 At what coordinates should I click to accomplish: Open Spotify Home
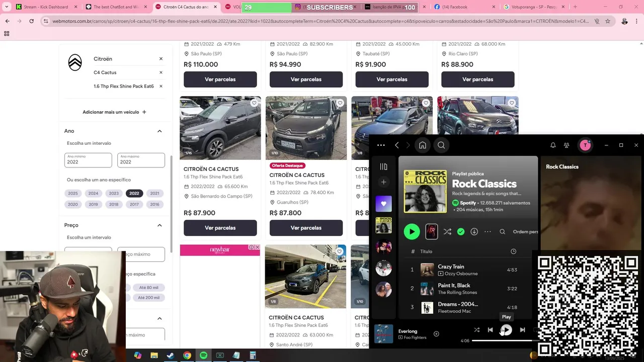coord(423,145)
